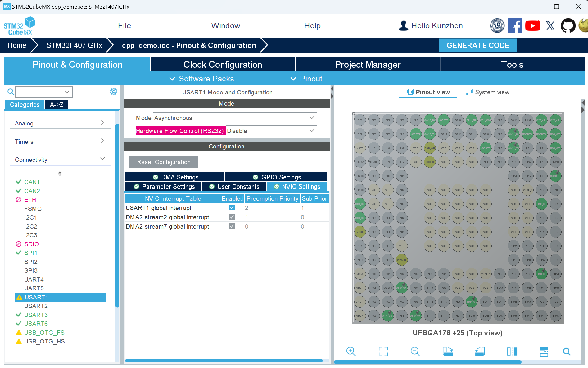Click the zoom in magnifier icon
Screen dimensions: 588x368
[x=351, y=351]
